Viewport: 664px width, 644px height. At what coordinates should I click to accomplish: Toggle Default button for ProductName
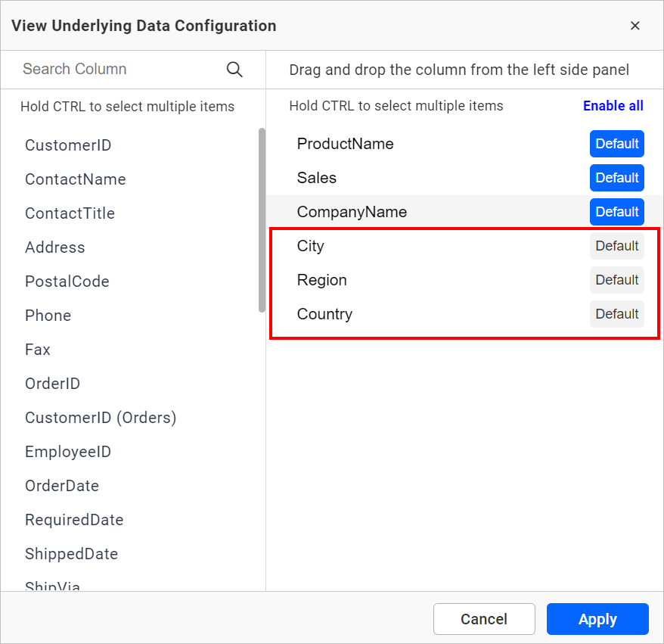616,144
